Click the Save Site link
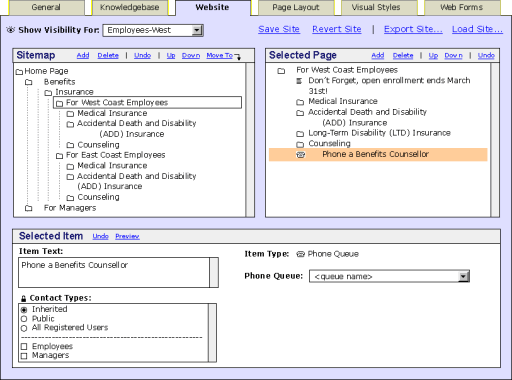Screen dimensions: 512x380 (x=279, y=29)
